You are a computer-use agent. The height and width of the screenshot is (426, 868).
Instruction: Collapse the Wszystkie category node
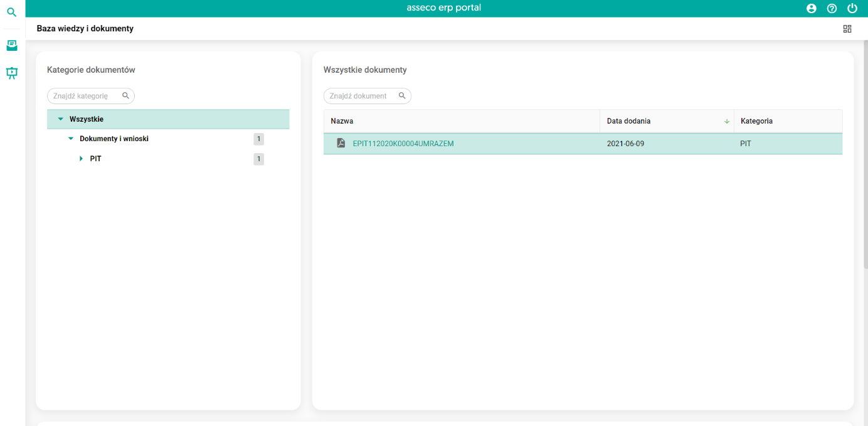pos(61,119)
